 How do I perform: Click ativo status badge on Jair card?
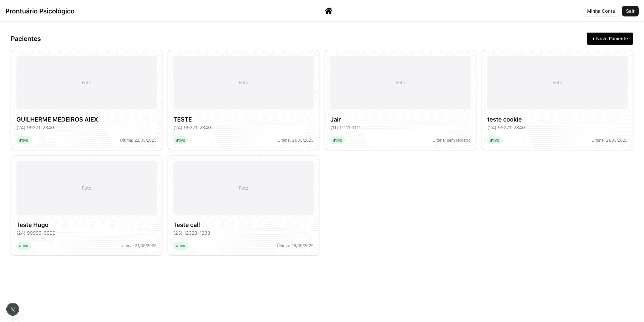(x=337, y=140)
